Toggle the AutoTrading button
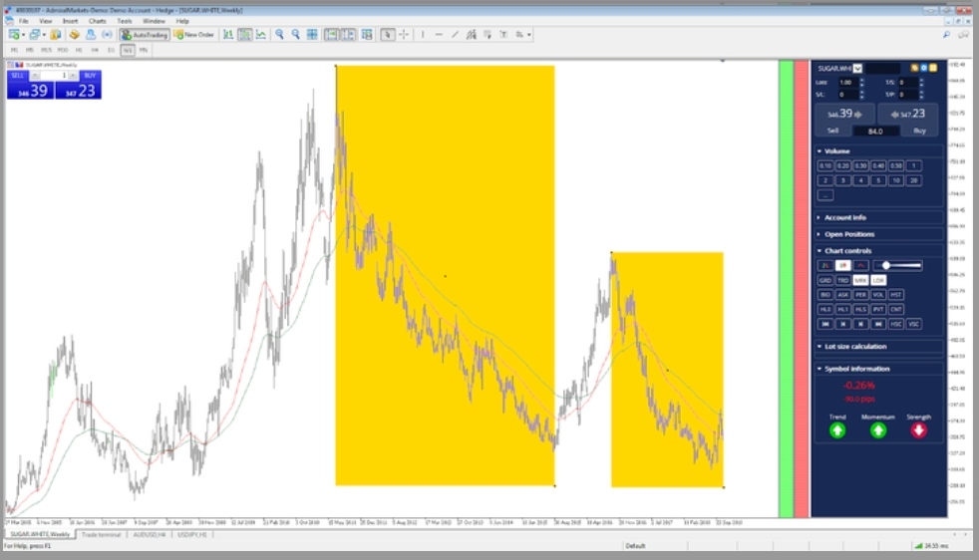The image size is (979, 560). point(145,34)
